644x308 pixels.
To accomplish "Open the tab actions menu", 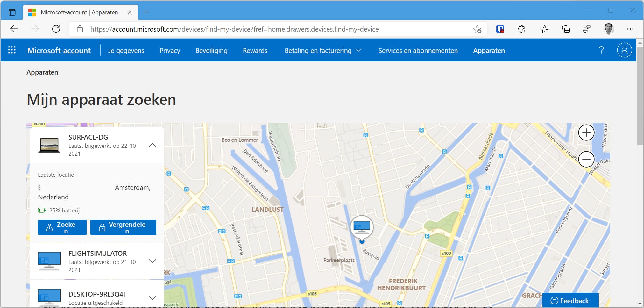I will click(x=12, y=12).
